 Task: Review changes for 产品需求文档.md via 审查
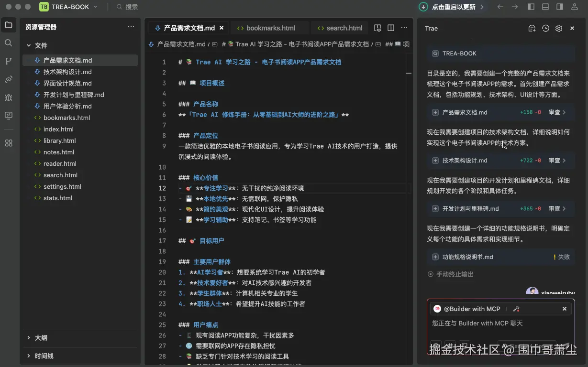point(557,112)
